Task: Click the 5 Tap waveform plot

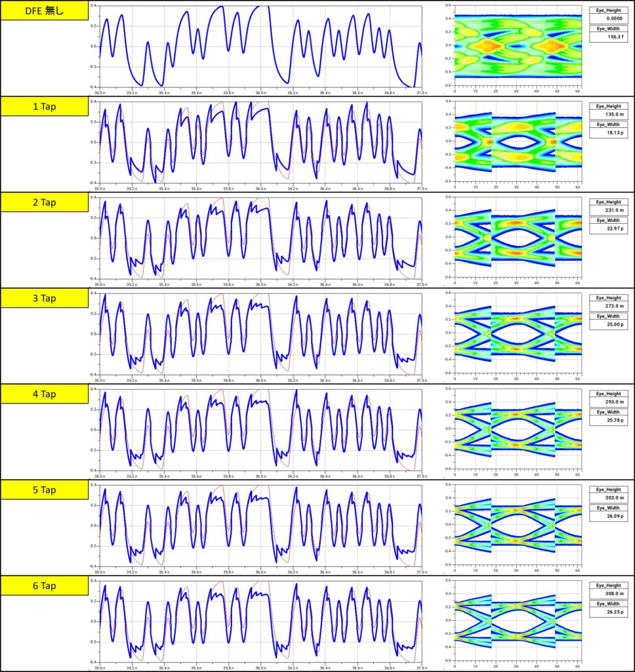Action: pyautogui.click(x=260, y=525)
